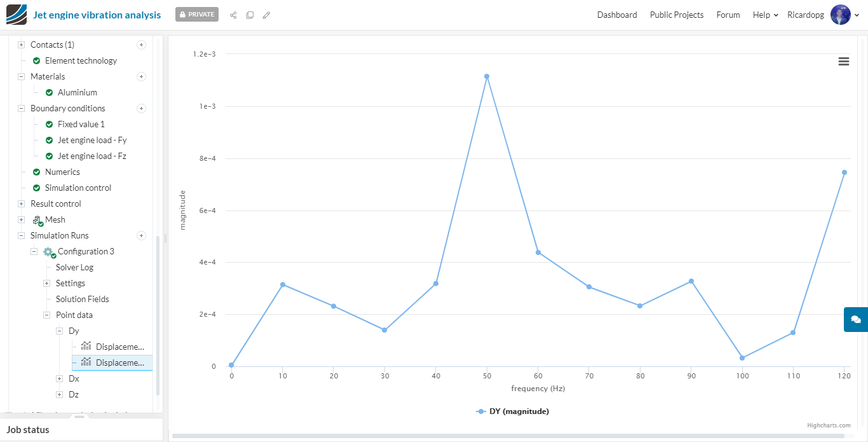
Task: Open the chat support widget
Action: tap(855, 319)
